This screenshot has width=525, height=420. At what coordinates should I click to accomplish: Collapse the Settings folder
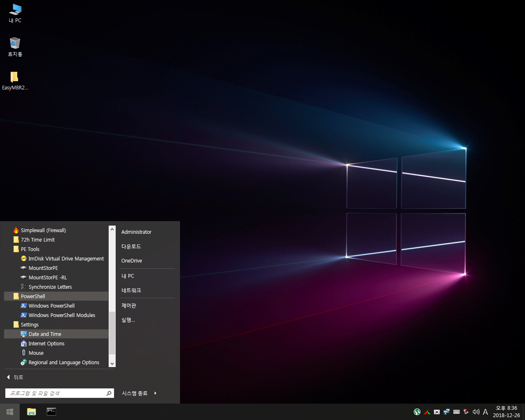tap(56, 324)
